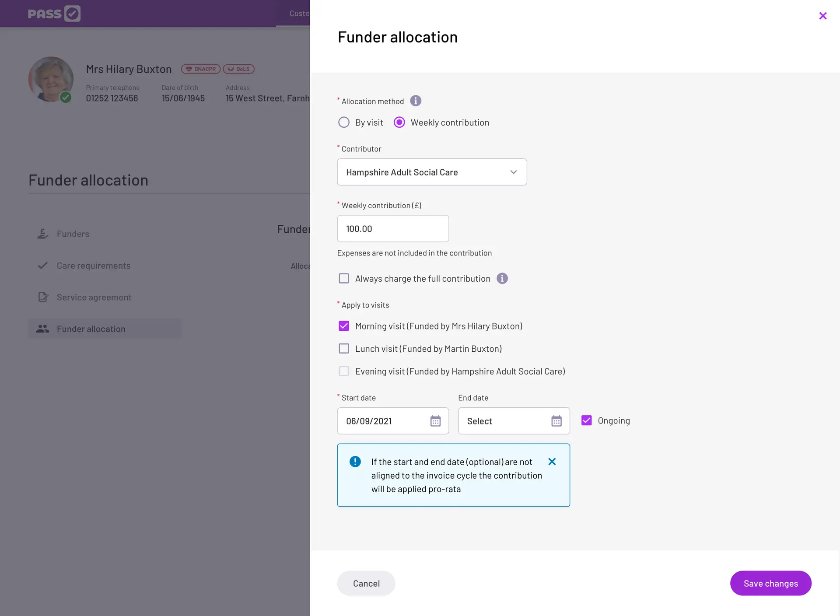Click info icon next to Always charge full contribution
Image resolution: width=840 pixels, height=616 pixels.
[502, 279]
